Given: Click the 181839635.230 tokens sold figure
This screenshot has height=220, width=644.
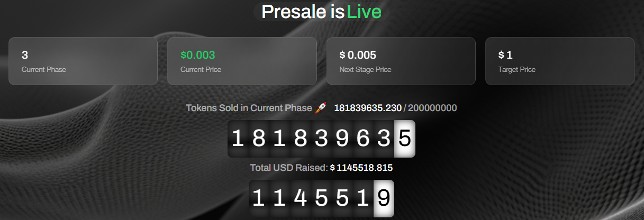Looking at the screenshot, I should 368,108.
